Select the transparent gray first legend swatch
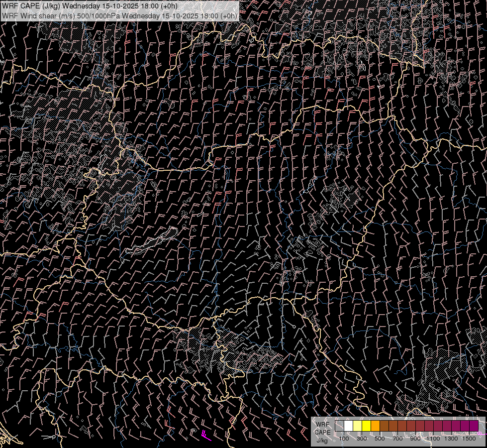 [339, 426]
